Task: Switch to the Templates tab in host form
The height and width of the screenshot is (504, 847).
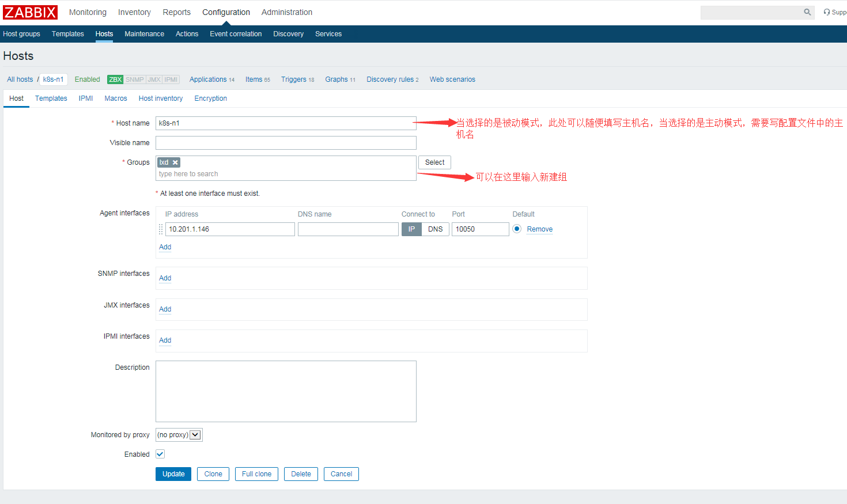Action: pos(51,98)
